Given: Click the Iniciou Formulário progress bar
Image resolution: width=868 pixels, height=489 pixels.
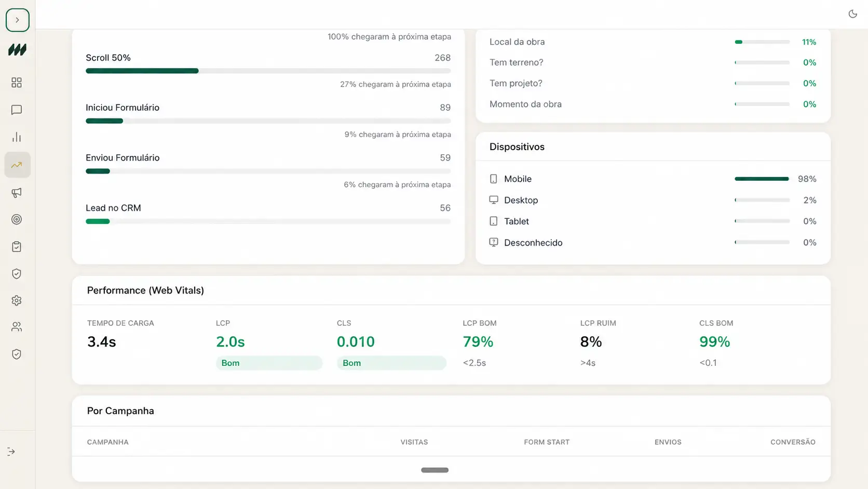Looking at the screenshot, I should click(x=268, y=121).
